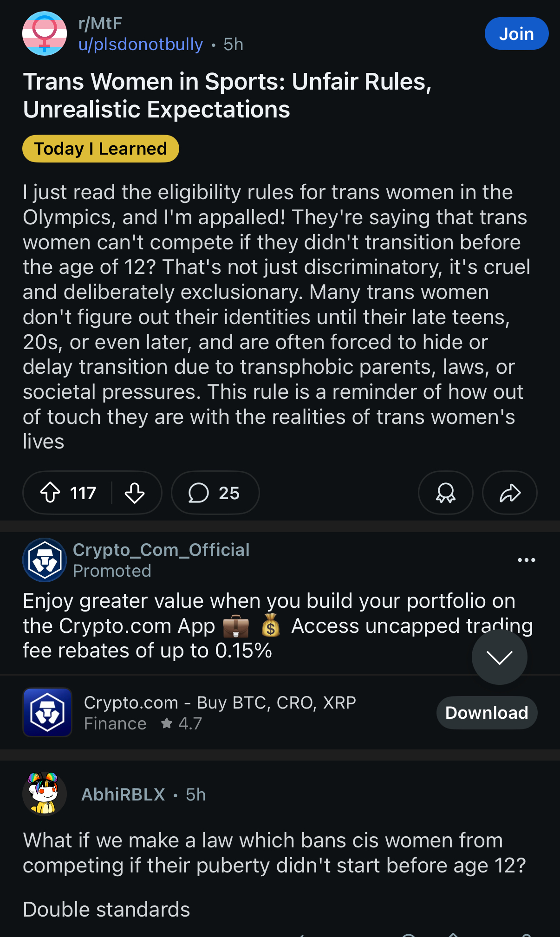Open u/plsdonotbully's profile
The height and width of the screenshot is (937, 560).
point(141,45)
